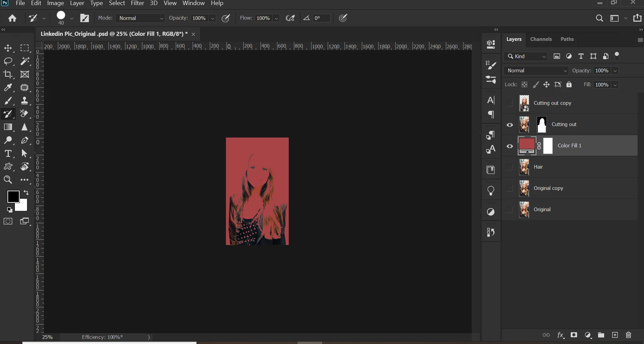Screen dimensions: 644x344
Task: Select the Frame tool
Action: 25,74
